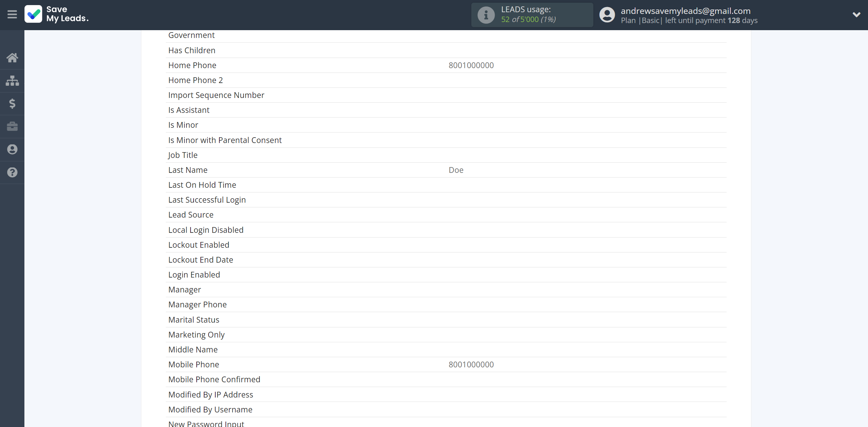Select the Home Phone row label
Image resolution: width=868 pixels, height=427 pixels.
[192, 65]
